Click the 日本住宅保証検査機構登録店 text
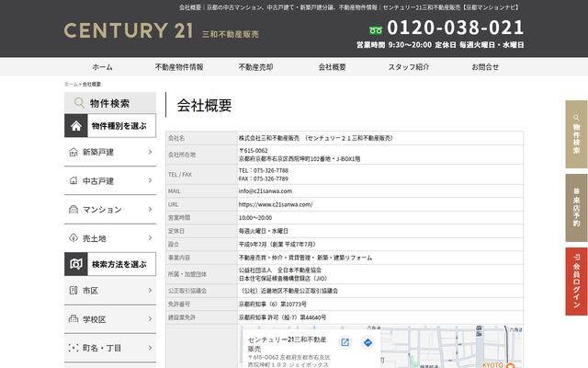Screen dimensions: 588x368 (x=283, y=278)
